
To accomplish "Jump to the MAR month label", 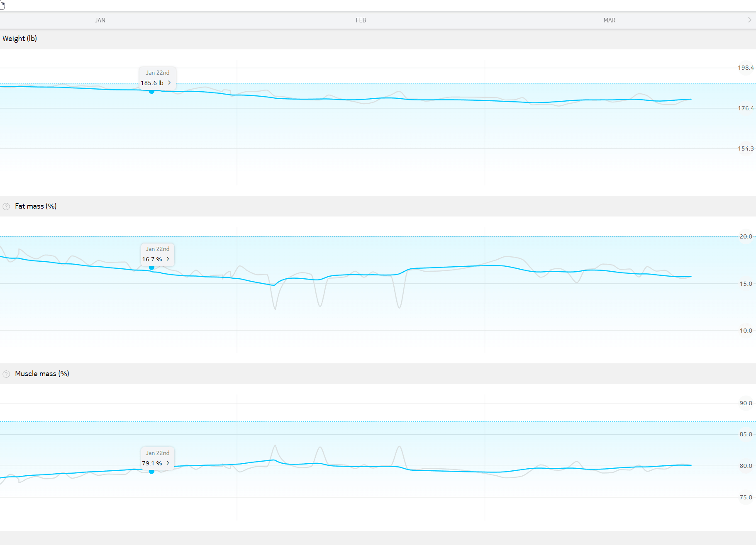I will tap(609, 20).
